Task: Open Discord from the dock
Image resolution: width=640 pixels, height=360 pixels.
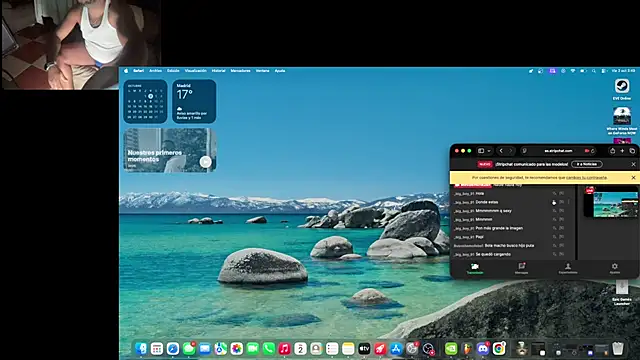Action: 483,349
